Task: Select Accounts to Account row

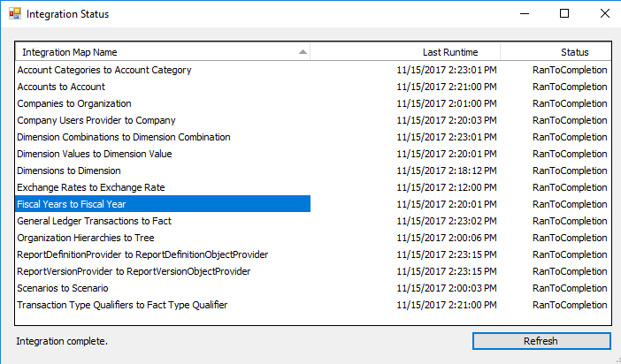Action: click(x=313, y=87)
